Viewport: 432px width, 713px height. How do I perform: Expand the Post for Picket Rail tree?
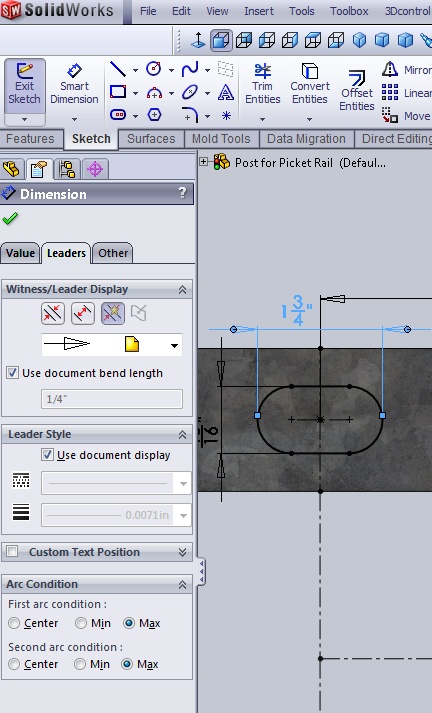(x=203, y=161)
